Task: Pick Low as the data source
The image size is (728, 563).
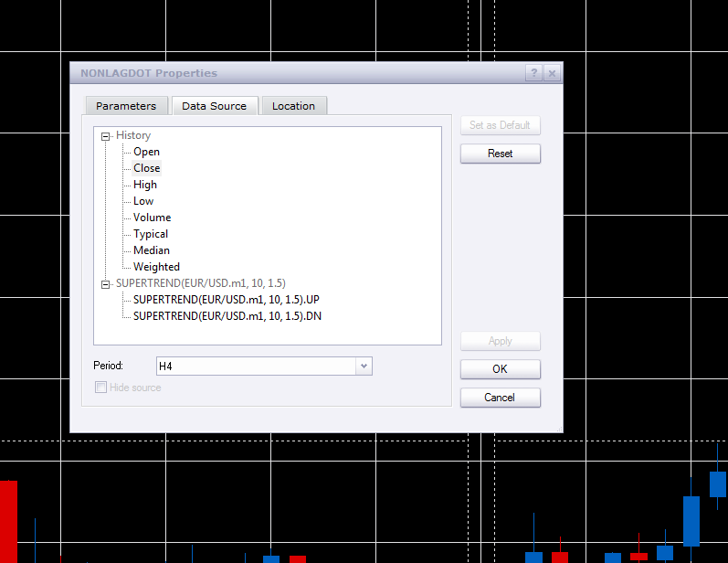Action: 143,201
